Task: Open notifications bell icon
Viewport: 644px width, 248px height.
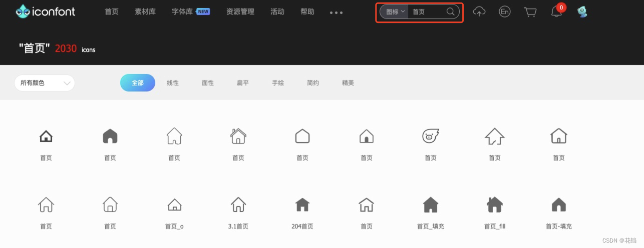Action: pyautogui.click(x=557, y=11)
